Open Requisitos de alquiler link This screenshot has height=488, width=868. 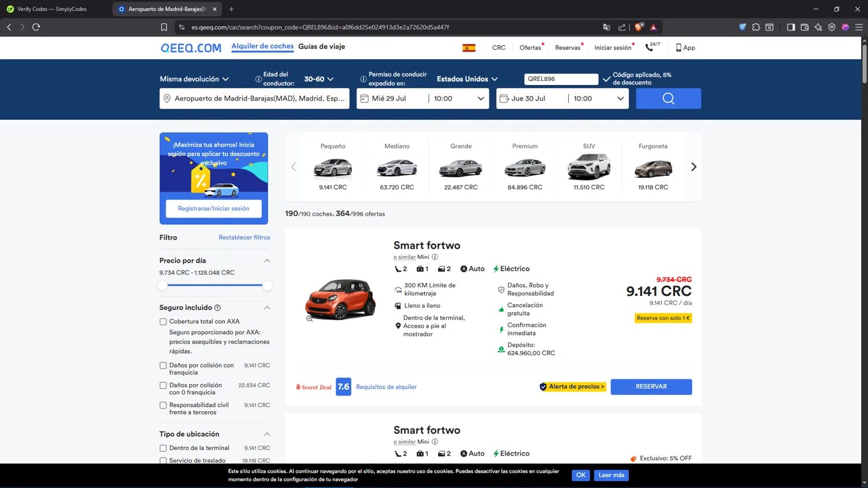pyautogui.click(x=386, y=387)
